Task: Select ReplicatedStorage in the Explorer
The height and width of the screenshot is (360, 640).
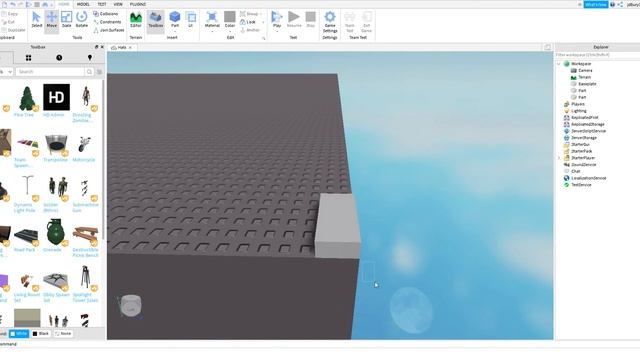Action: [588, 124]
